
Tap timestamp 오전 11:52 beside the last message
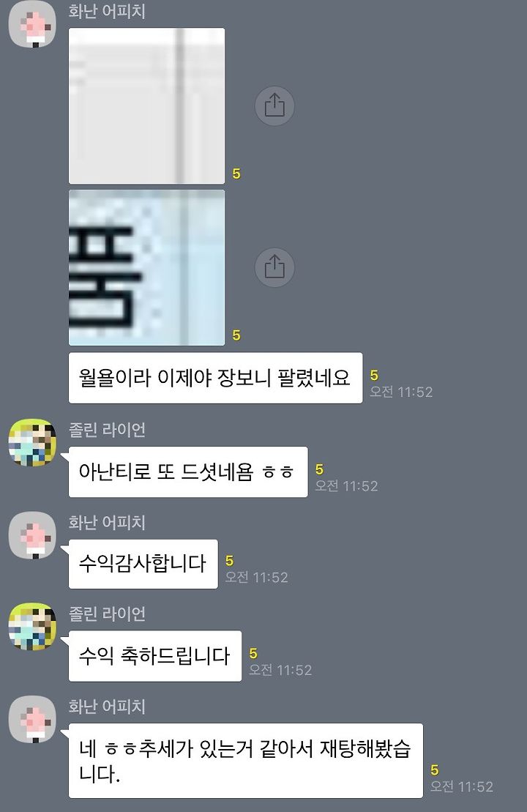tap(462, 786)
